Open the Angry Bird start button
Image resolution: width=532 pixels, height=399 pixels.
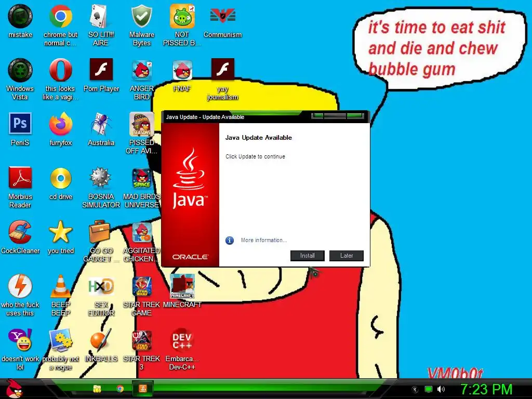14,389
